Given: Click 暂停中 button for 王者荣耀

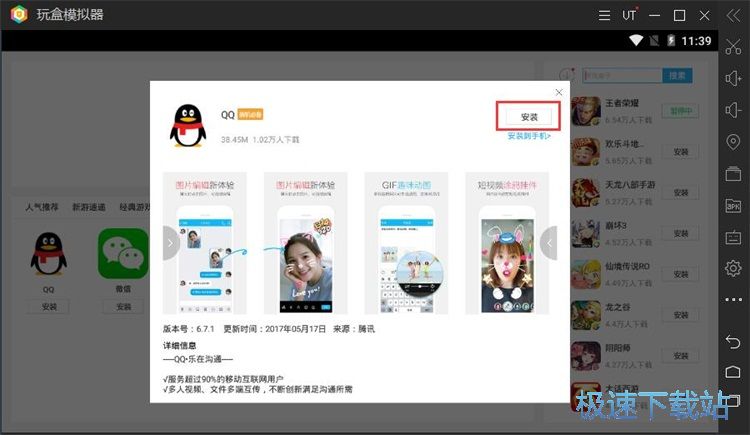Looking at the screenshot, I should [681, 111].
